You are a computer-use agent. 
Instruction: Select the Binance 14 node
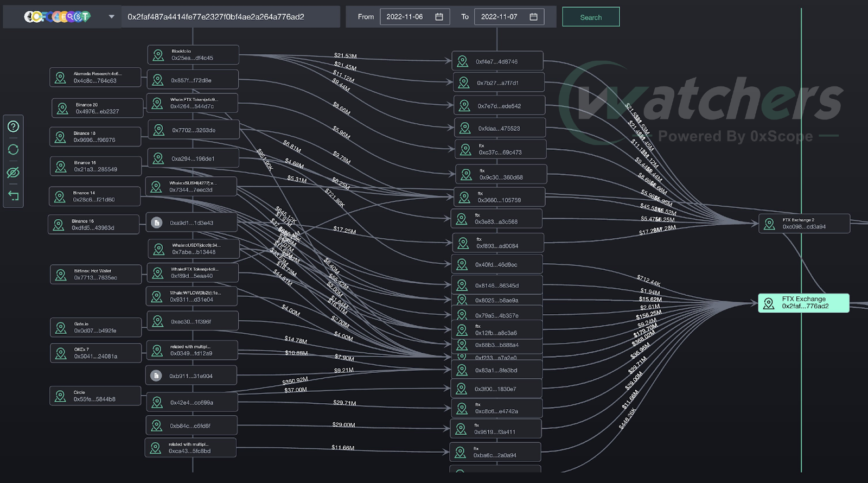coord(95,196)
